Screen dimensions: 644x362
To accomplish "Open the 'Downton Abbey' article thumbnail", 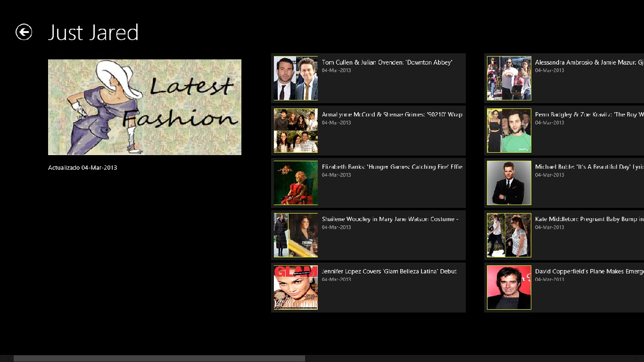I will tap(296, 78).
